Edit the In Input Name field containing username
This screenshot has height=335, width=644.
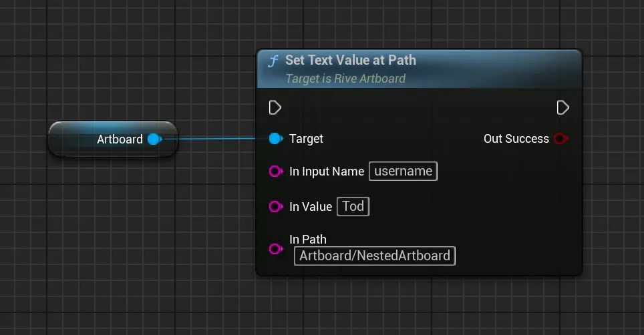pos(403,171)
